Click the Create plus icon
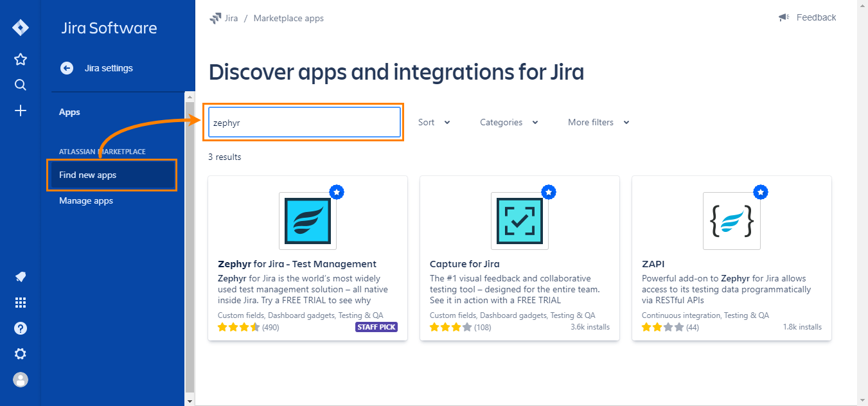 (x=21, y=110)
